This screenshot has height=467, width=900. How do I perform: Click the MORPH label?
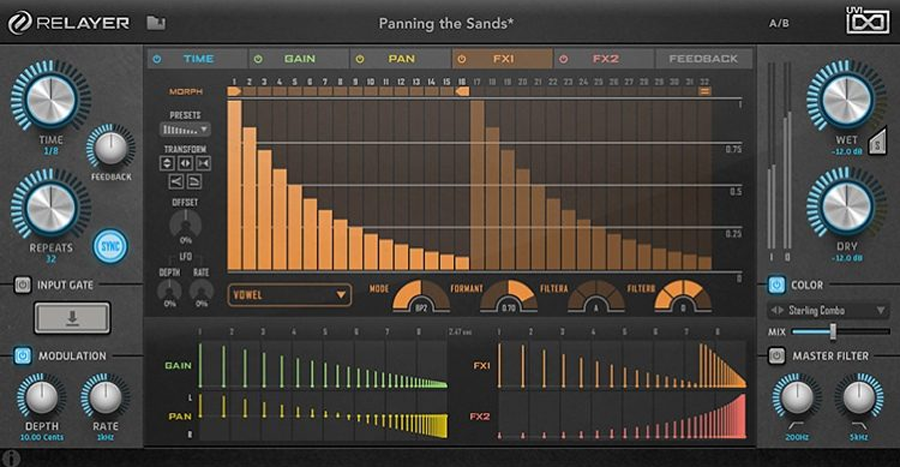click(x=185, y=92)
